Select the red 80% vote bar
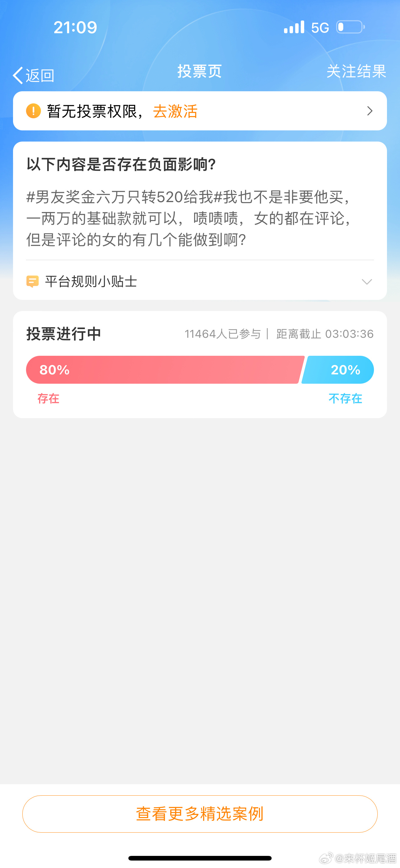Image resolution: width=400 pixels, height=868 pixels. coord(165,370)
